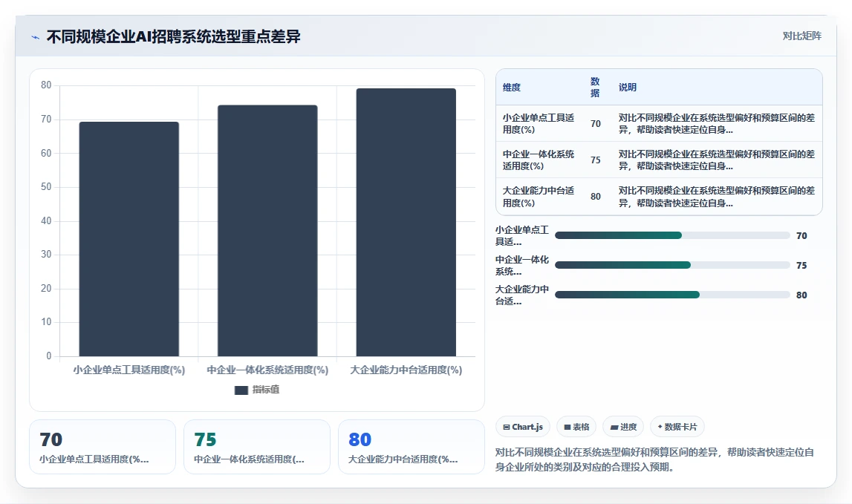Click the 小企业单点工具适用度(%) bar in the chart
This screenshot has height=504, width=852.
(x=129, y=239)
